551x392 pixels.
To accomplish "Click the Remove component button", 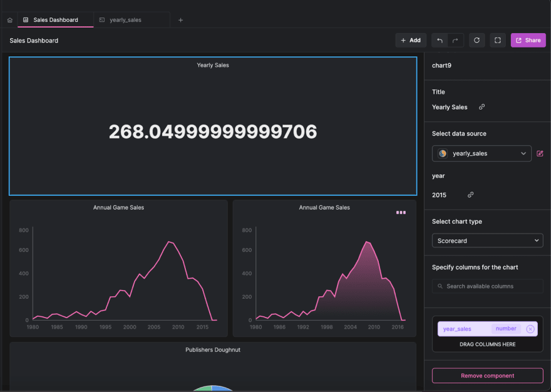I will pos(487,376).
